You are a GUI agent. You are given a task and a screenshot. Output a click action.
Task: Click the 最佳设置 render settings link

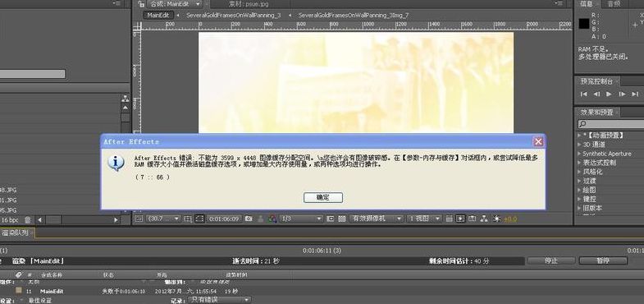pos(40,300)
